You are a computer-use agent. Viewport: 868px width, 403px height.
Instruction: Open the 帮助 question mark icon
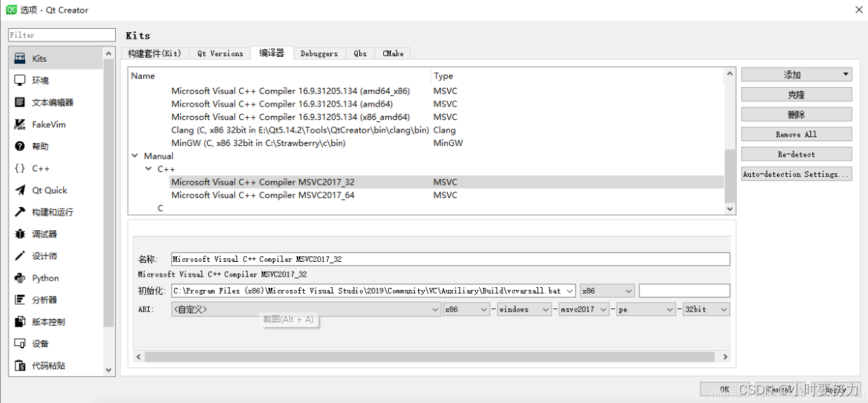pyautogui.click(x=20, y=146)
